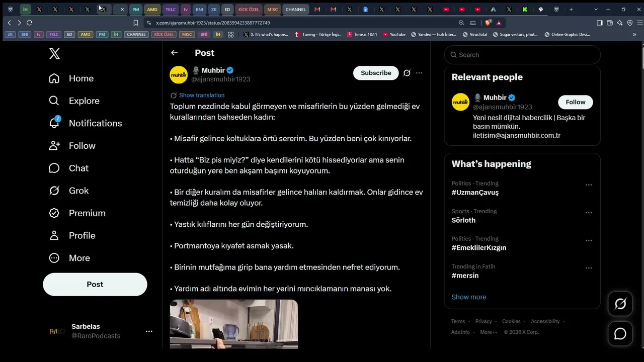Open options for #UzmanÇavuş trend
Viewport: 644px width, 362px height.
[589, 185]
